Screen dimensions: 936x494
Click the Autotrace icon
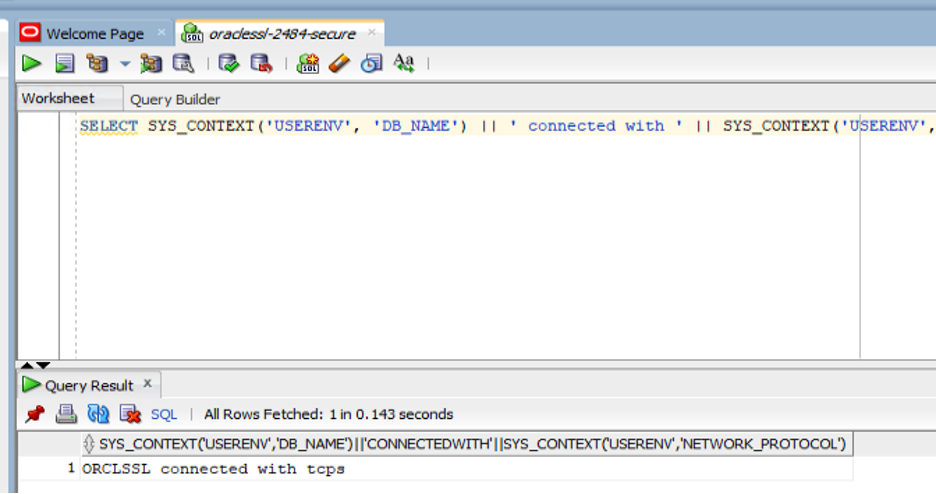pos(151,64)
